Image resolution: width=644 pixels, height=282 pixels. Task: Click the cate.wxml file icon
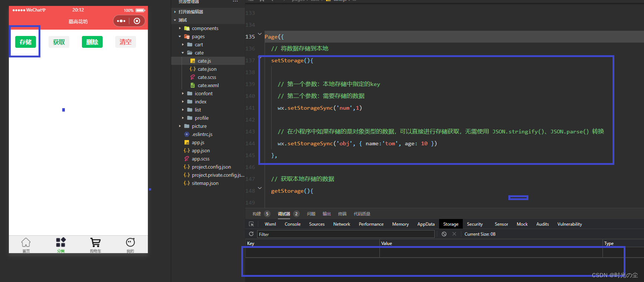click(193, 85)
